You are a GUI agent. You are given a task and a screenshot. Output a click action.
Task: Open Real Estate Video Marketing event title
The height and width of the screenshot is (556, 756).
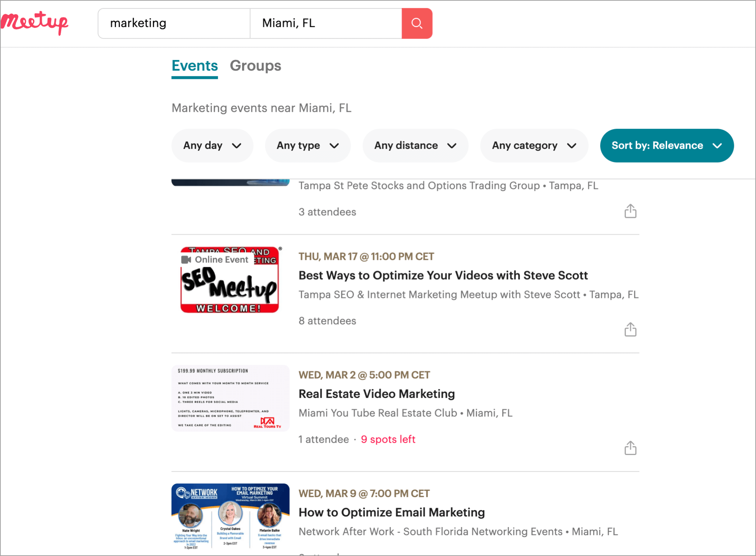click(377, 394)
